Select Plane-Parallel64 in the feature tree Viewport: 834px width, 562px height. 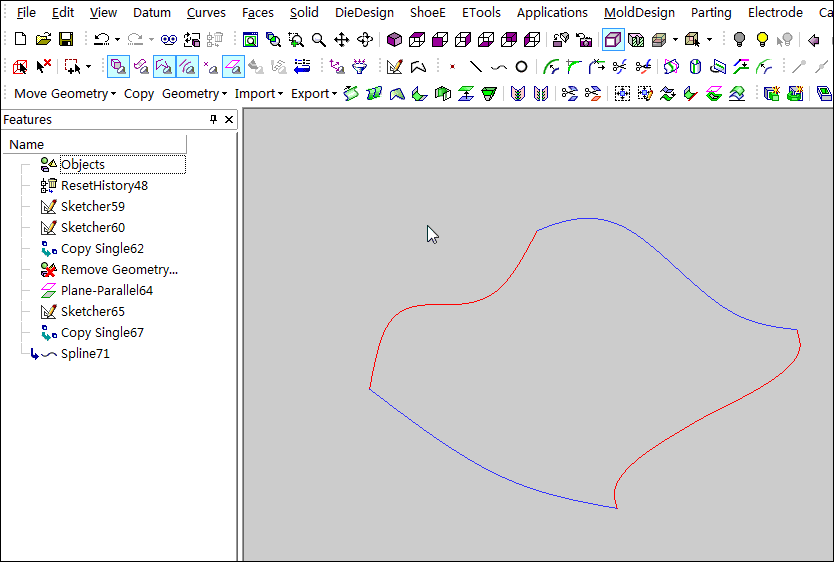pos(106,291)
